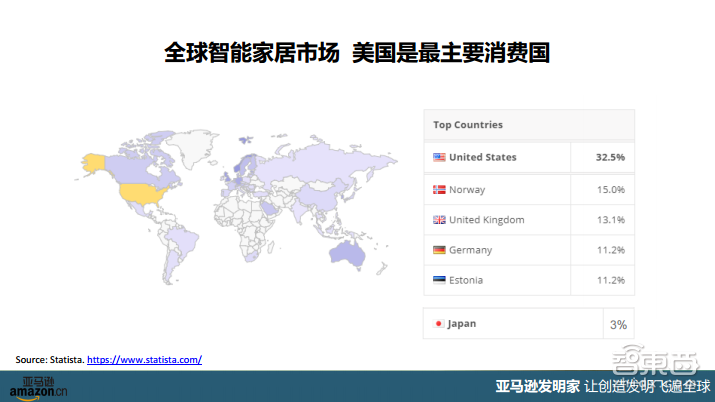The image size is (715, 402).
Task: Select the slide title heading text
Action: [357, 53]
